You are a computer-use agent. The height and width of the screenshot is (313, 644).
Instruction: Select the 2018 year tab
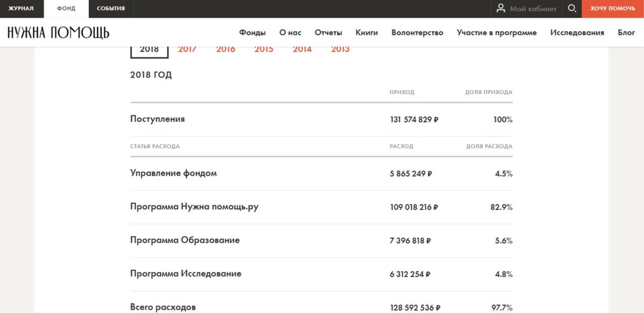click(x=149, y=49)
